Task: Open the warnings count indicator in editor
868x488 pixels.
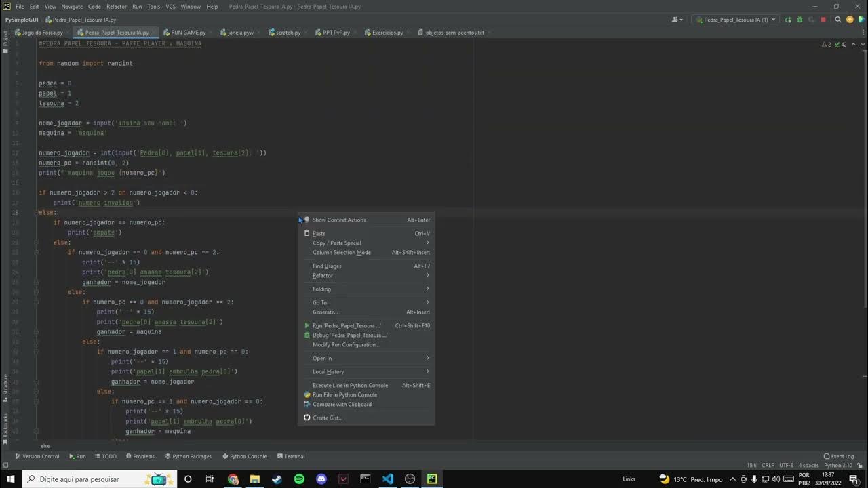Action: click(x=825, y=44)
